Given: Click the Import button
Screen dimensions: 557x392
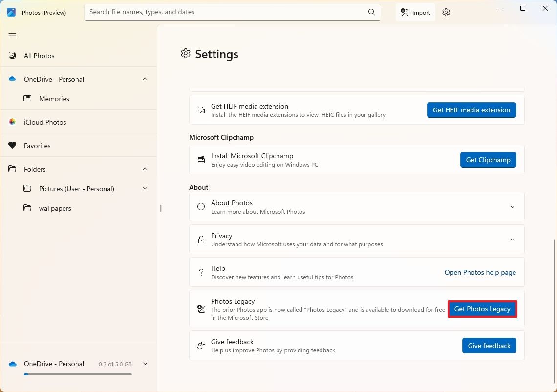Looking at the screenshot, I should click(x=415, y=13).
